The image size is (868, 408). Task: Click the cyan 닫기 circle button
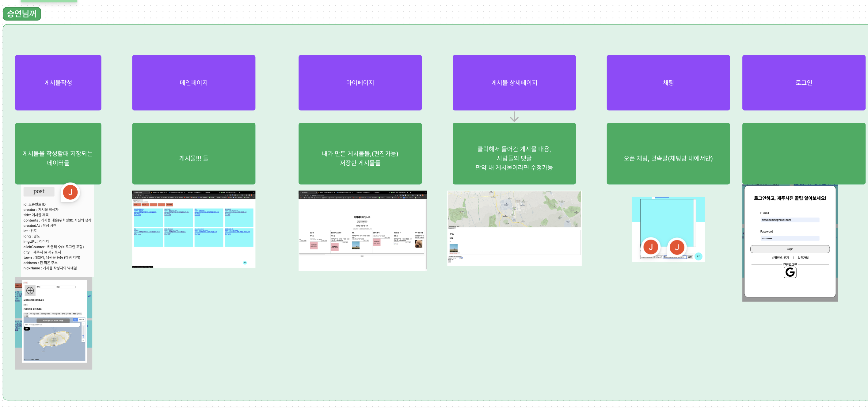698,256
